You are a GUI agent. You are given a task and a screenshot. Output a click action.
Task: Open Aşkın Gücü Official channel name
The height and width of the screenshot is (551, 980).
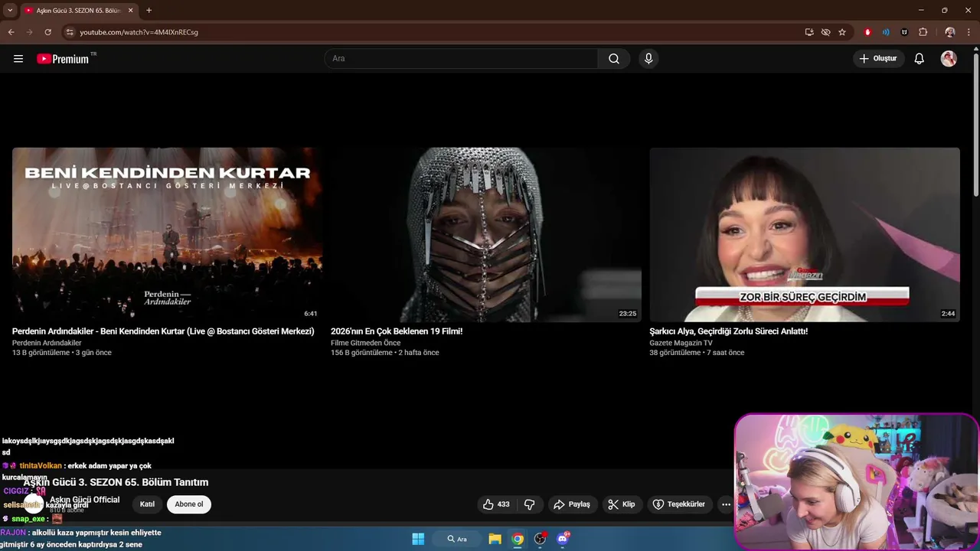pyautogui.click(x=85, y=500)
